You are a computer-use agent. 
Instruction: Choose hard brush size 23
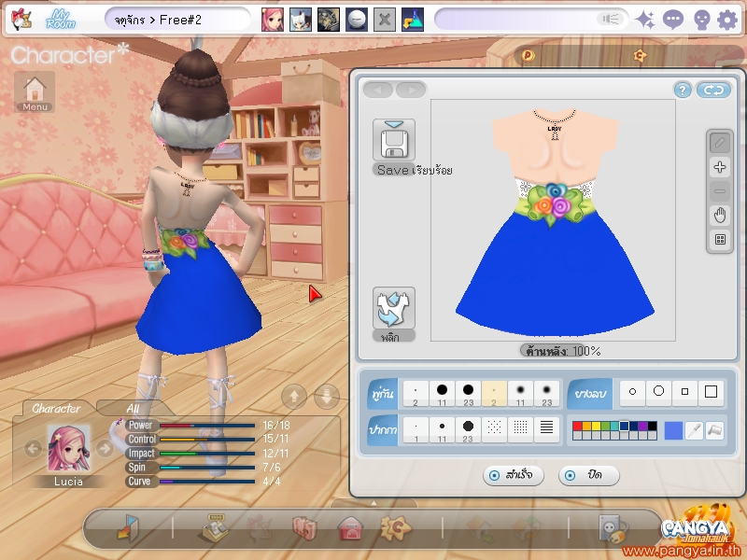pos(469,393)
